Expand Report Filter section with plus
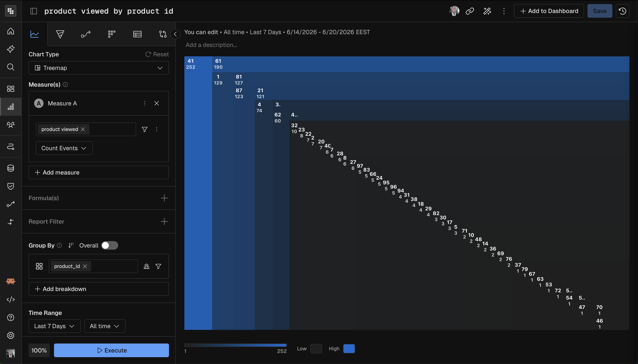Viewport: 638px width, 364px height. coord(164,221)
